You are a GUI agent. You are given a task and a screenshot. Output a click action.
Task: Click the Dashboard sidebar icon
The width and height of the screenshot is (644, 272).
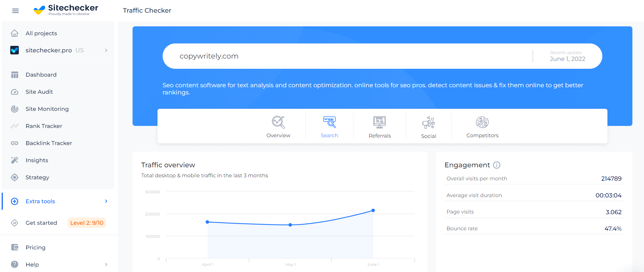(14, 75)
